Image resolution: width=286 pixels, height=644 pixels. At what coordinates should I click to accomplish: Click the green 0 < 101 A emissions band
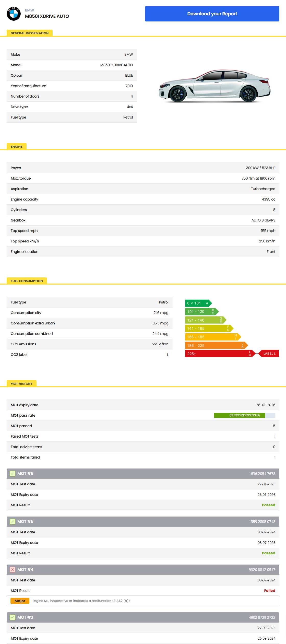point(198,303)
